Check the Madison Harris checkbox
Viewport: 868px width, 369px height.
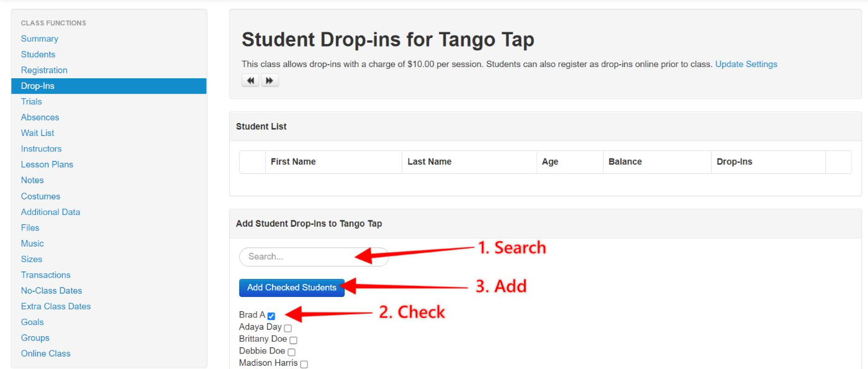[x=304, y=364]
